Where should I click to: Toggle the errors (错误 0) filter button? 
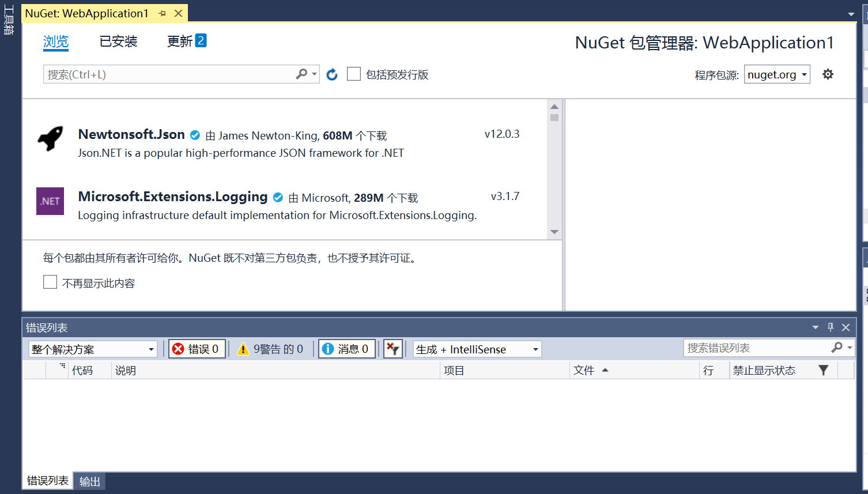pos(197,349)
